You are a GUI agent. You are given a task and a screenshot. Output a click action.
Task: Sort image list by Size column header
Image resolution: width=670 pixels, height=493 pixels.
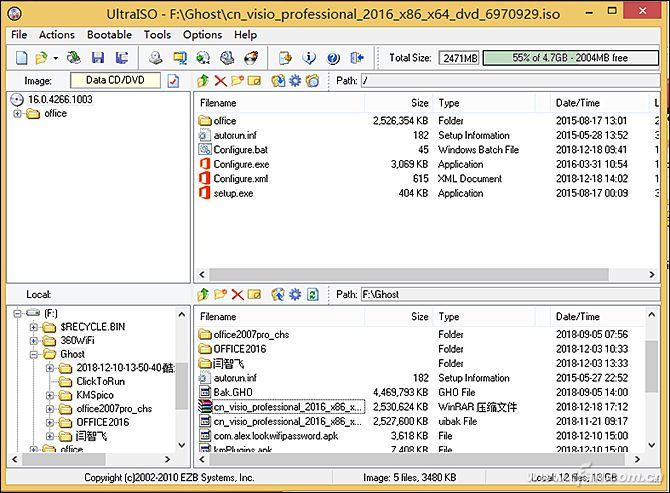[399, 103]
